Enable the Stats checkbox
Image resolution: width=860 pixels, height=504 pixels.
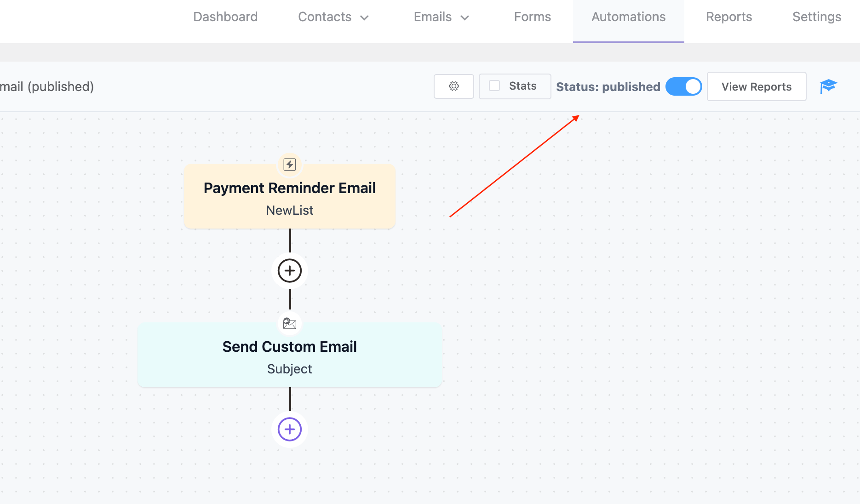(x=494, y=86)
